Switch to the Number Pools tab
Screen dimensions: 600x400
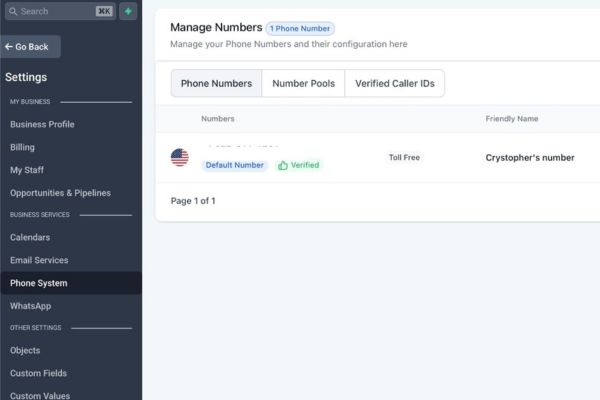303,83
